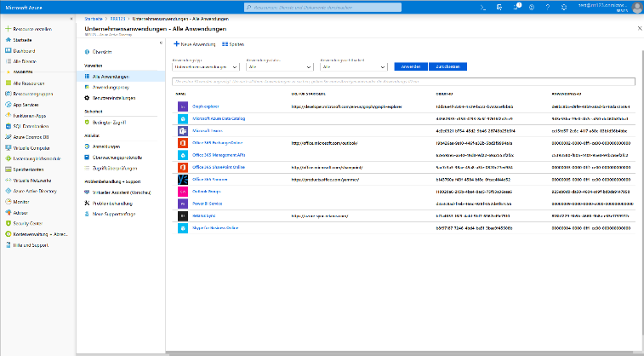This screenshot has width=644, height=356.
Task: Click the Office 365 Exchange Online icon
Action: click(x=182, y=143)
